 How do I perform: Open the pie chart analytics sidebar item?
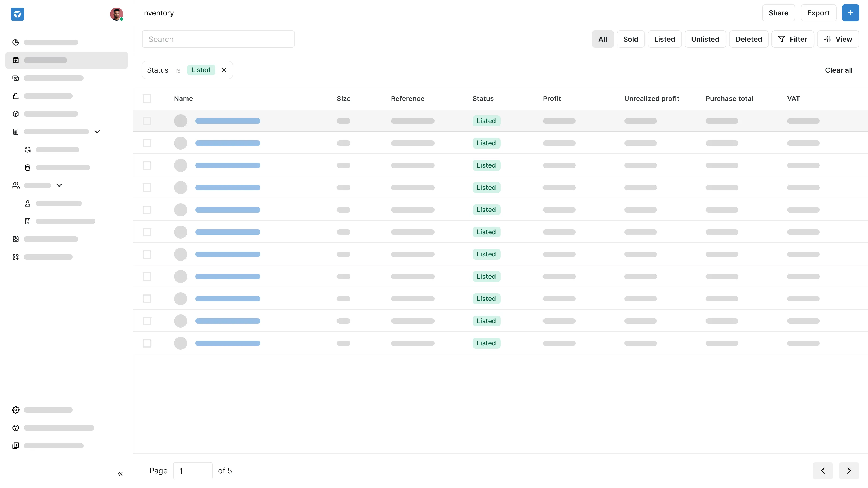point(15,42)
